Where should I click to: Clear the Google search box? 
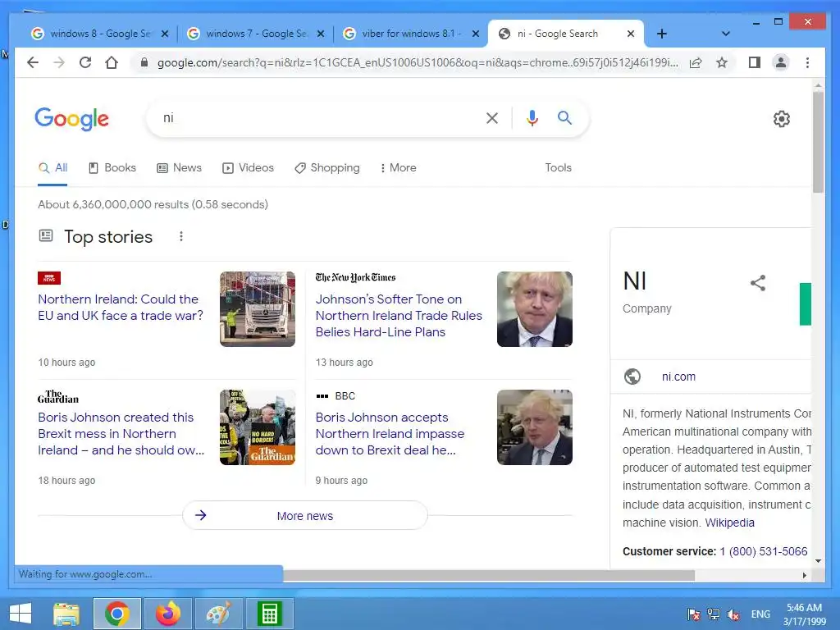[x=492, y=118]
